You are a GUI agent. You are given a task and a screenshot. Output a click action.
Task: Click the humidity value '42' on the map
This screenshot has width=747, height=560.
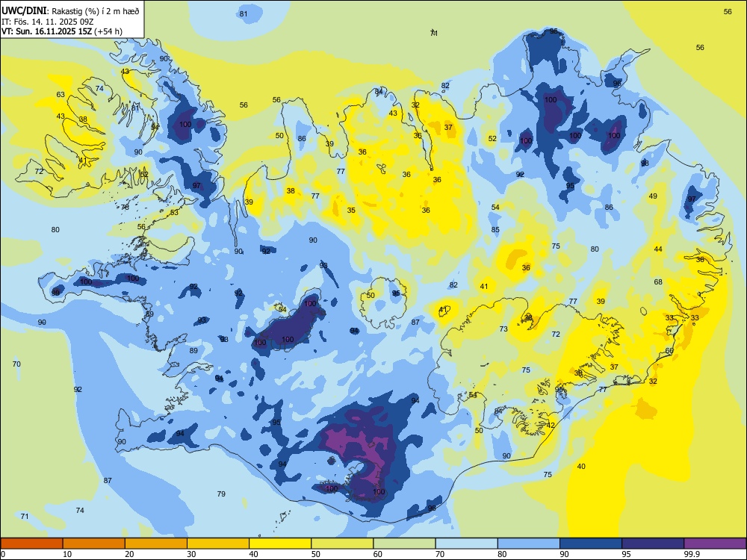(x=551, y=426)
